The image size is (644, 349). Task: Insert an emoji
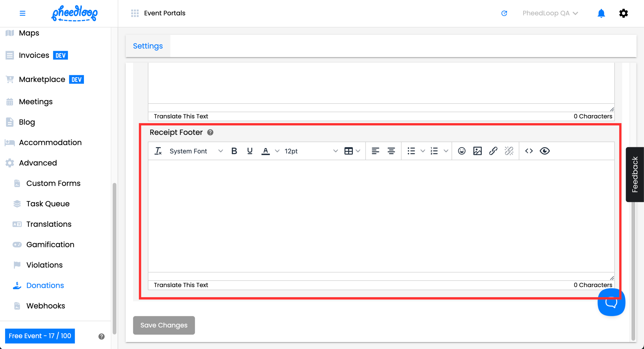tap(461, 151)
